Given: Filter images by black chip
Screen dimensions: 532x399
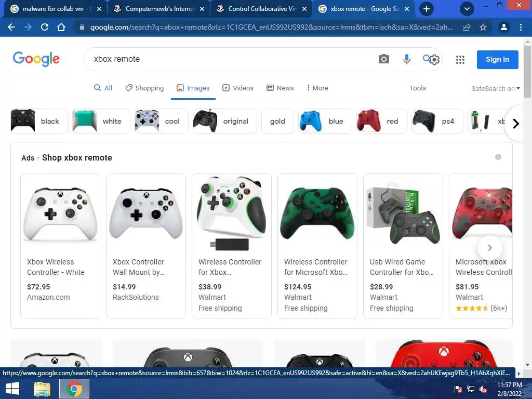Looking at the screenshot, I should tap(39, 121).
